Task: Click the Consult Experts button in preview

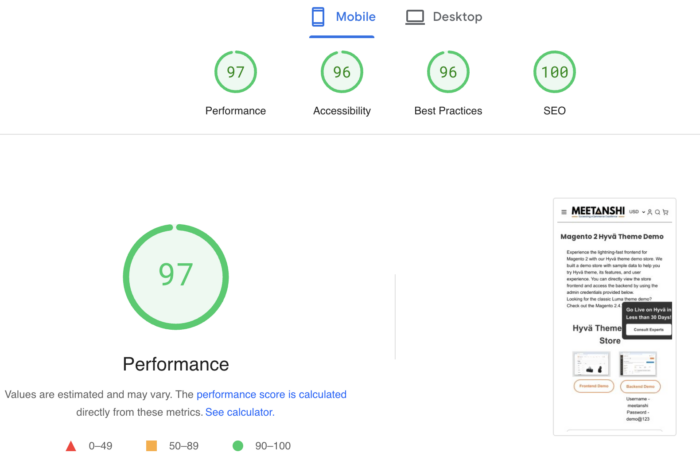Action: point(648,330)
